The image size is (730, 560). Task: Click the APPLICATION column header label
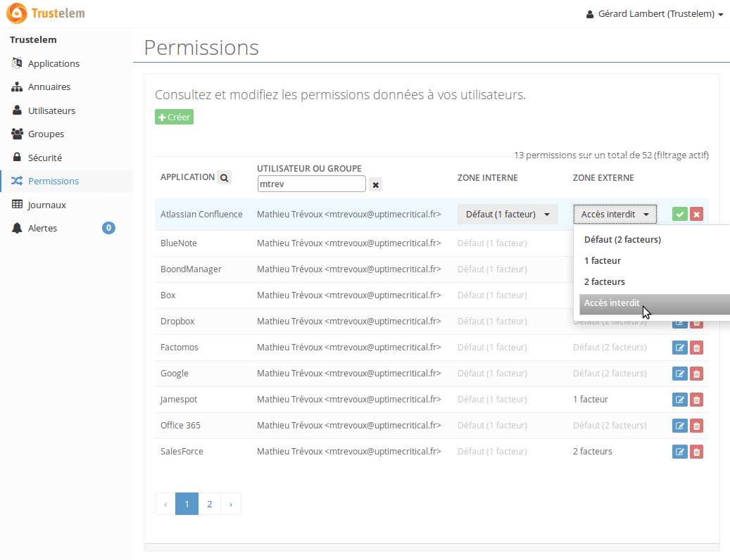(x=188, y=177)
